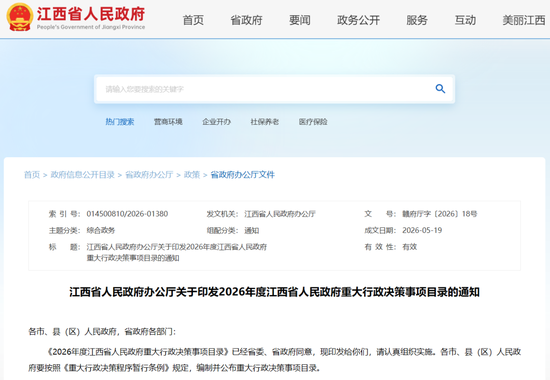Open 省政府办公厅 breadcrumb link
This screenshot has width=550, height=380.
(x=149, y=175)
